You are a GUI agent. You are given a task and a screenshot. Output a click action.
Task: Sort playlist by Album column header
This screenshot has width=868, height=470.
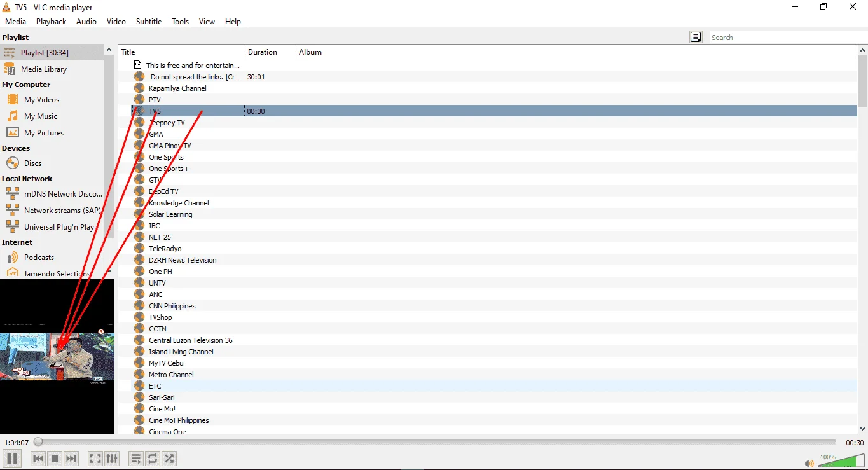576,52
